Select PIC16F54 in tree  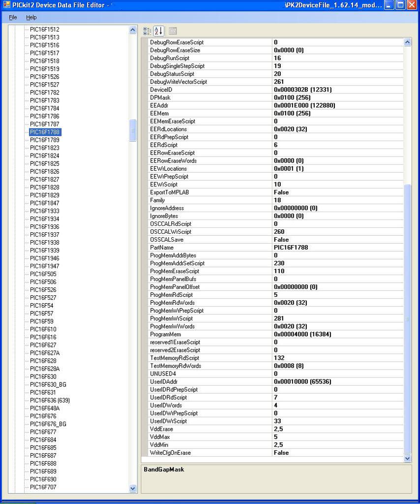[41, 306]
